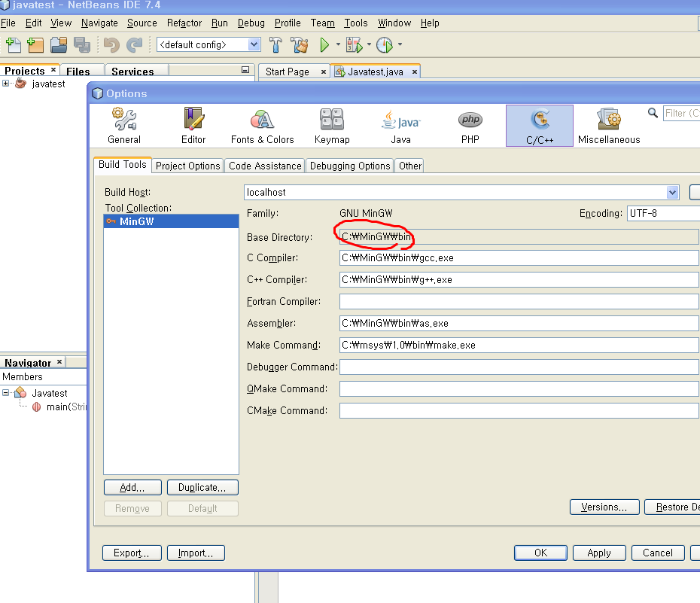This screenshot has height=603, width=700.
Task: Open the Editor options category
Action: tap(193, 126)
